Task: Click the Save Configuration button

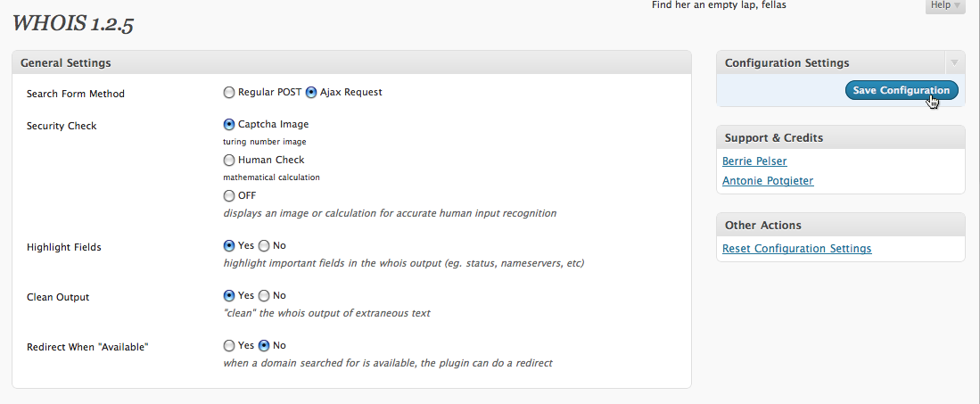Action: [x=902, y=90]
